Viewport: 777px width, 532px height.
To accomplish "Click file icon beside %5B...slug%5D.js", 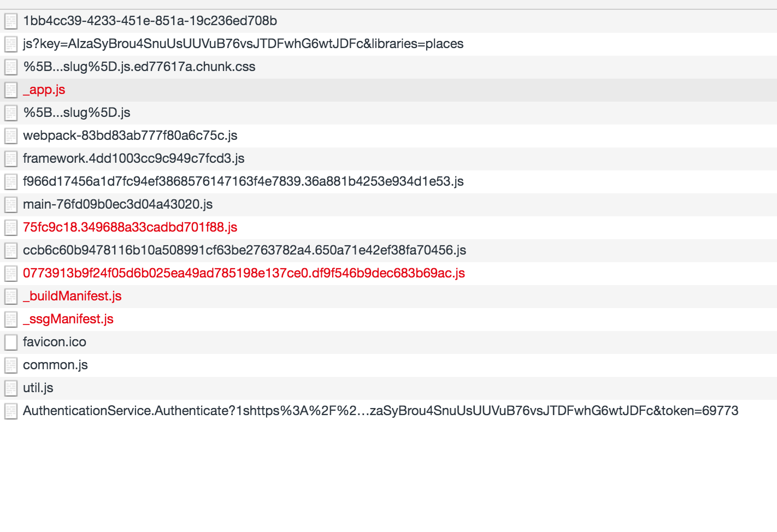I will 11,113.
